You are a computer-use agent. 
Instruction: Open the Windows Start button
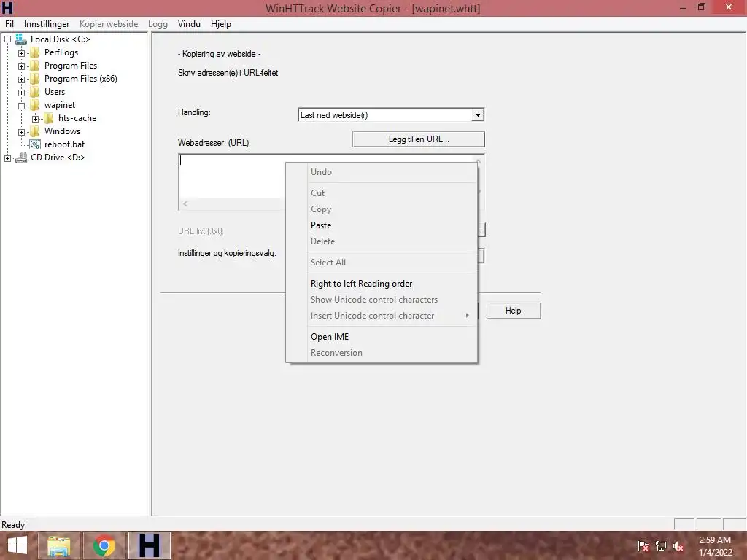tap(18, 545)
